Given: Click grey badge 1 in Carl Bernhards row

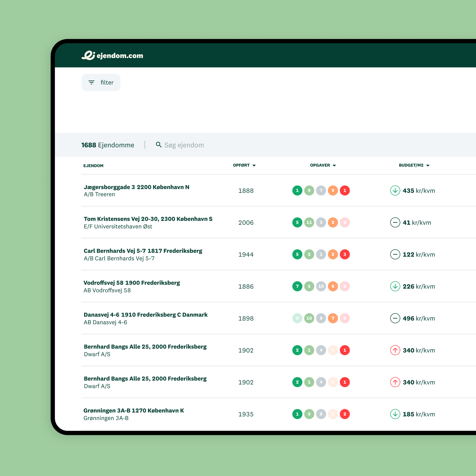Looking at the screenshot, I should [321, 254].
